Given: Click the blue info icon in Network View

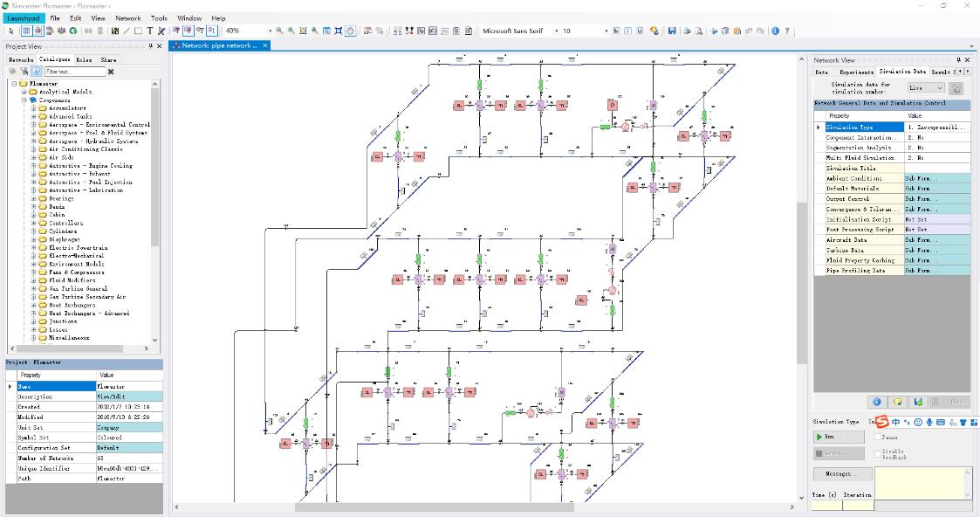Looking at the screenshot, I should (876, 402).
